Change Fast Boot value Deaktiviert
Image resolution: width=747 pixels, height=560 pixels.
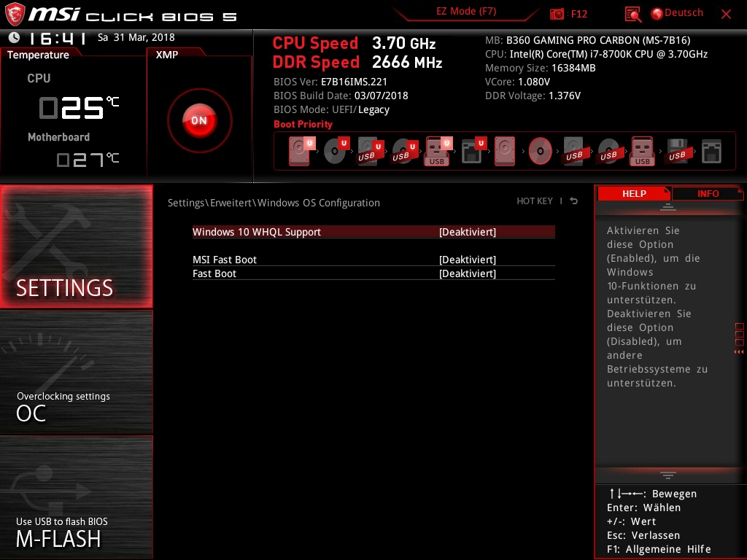click(x=468, y=273)
